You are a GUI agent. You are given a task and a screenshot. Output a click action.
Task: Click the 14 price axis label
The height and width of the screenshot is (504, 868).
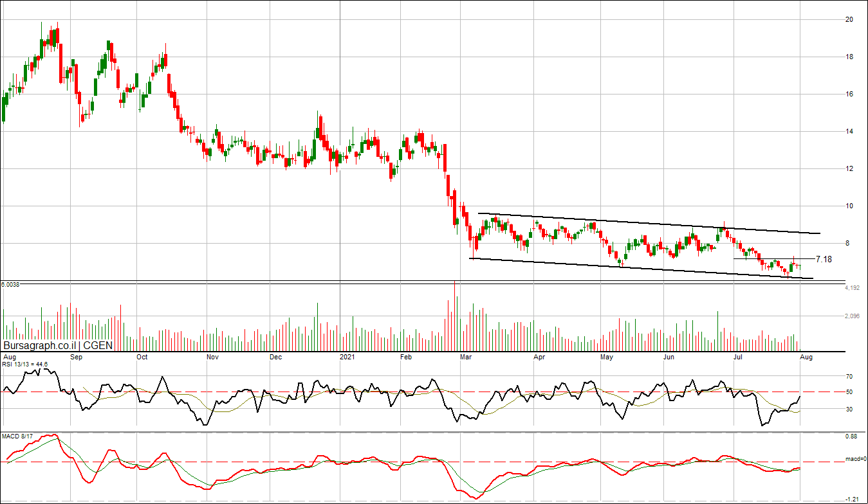tap(849, 132)
